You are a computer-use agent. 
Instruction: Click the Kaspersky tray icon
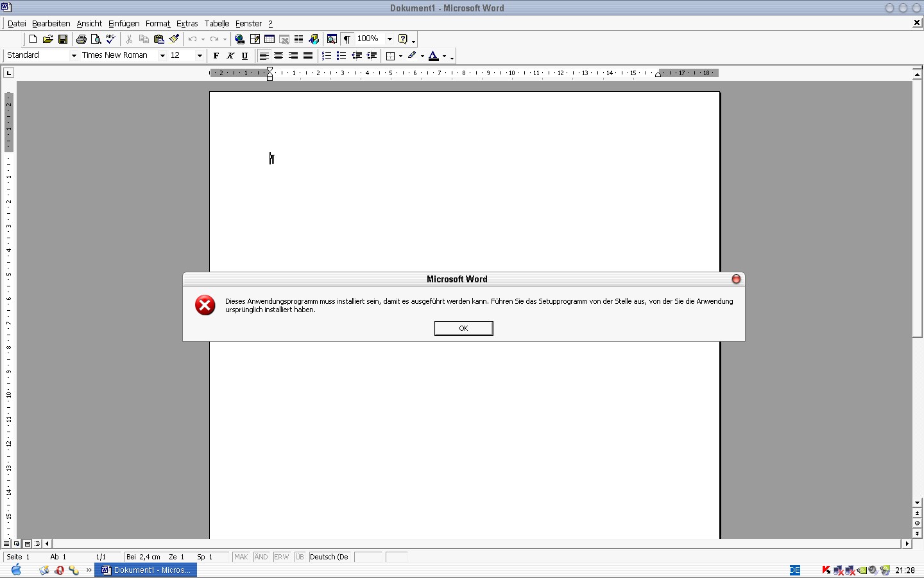pyautogui.click(x=826, y=570)
